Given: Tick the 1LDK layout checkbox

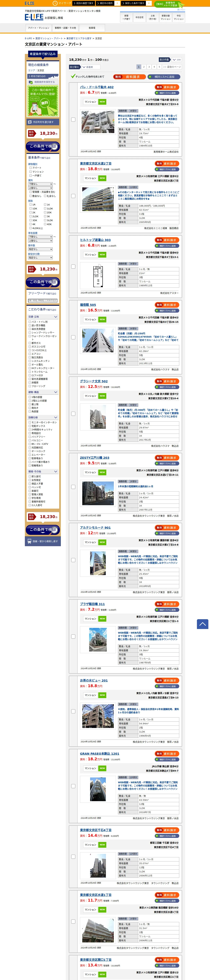Looking at the screenshot, I should coord(45,208).
